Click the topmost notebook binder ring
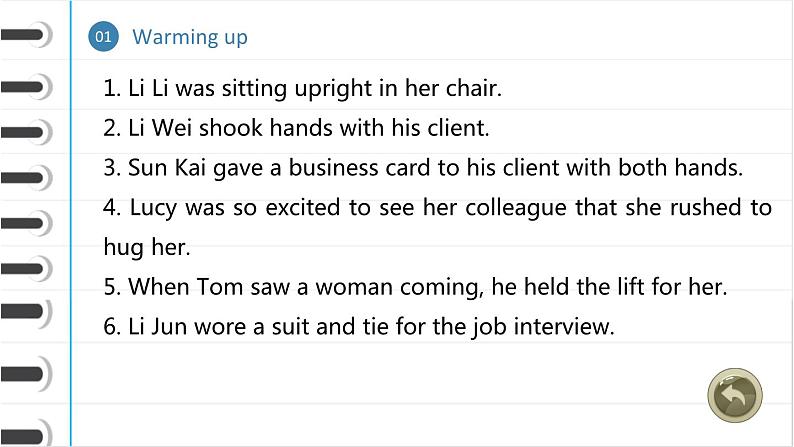The width and height of the screenshot is (794, 447). click(26, 35)
